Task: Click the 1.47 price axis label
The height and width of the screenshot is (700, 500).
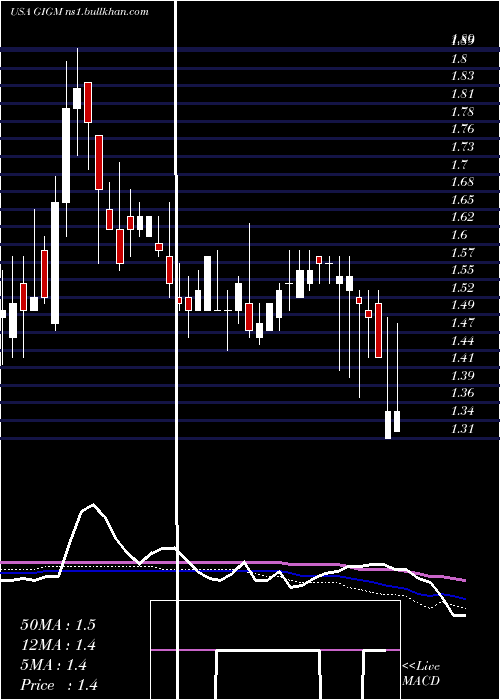Action: 462,323
